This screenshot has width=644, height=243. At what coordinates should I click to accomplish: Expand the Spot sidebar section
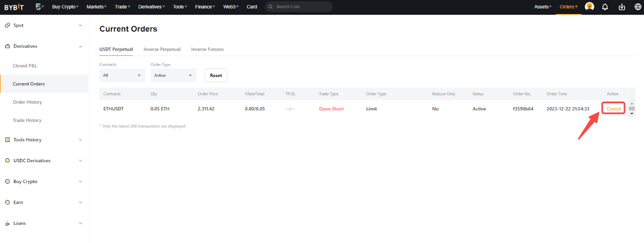pyautogui.click(x=80, y=26)
